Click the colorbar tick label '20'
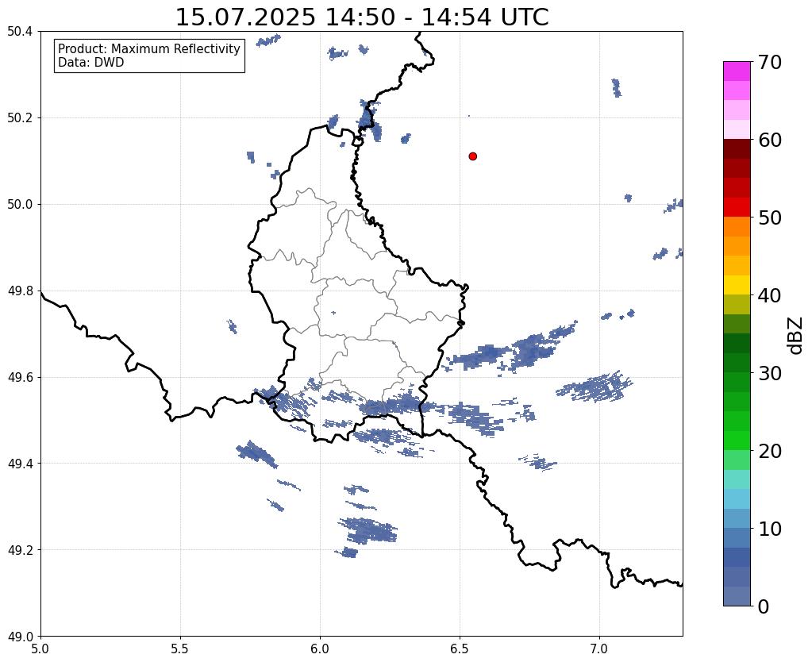The width and height of the screenshot is (812, 662). (770, 451)
